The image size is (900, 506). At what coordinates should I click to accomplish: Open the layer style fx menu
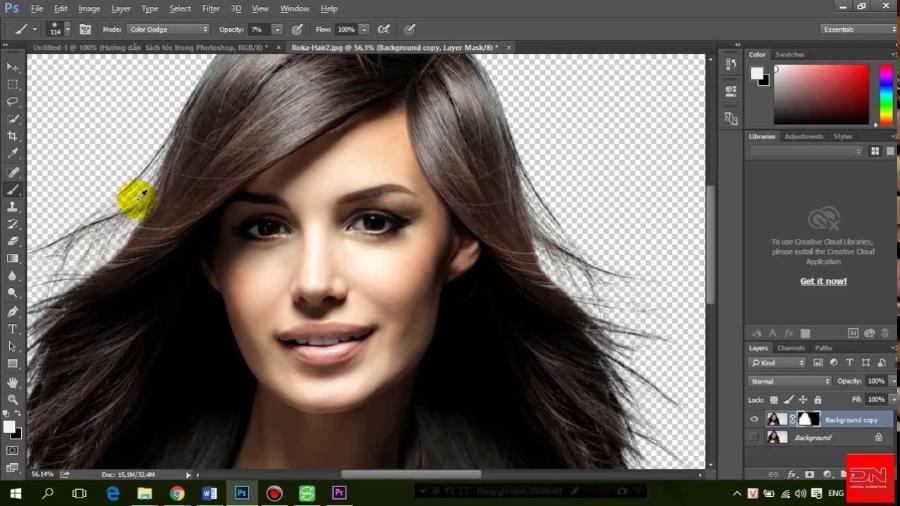coord(791,474)
